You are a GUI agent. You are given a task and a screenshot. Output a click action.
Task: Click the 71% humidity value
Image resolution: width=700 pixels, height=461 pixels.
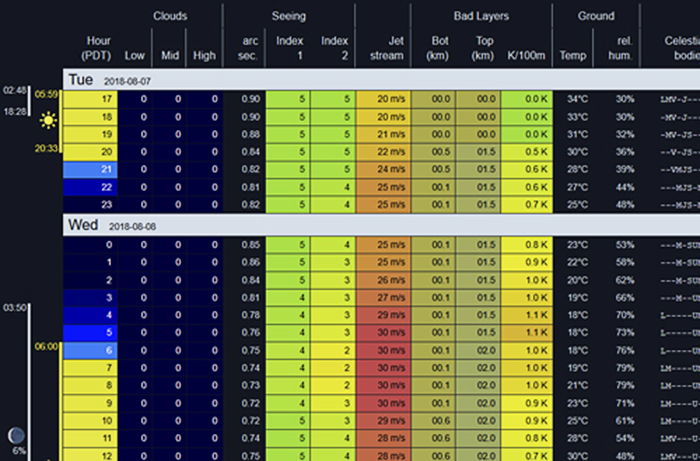625,403
